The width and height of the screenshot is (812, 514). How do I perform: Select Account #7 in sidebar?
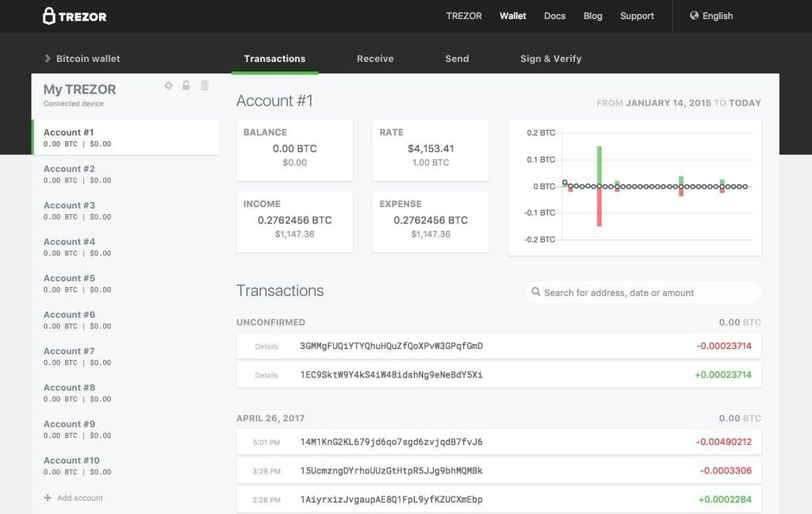(125, 356)
